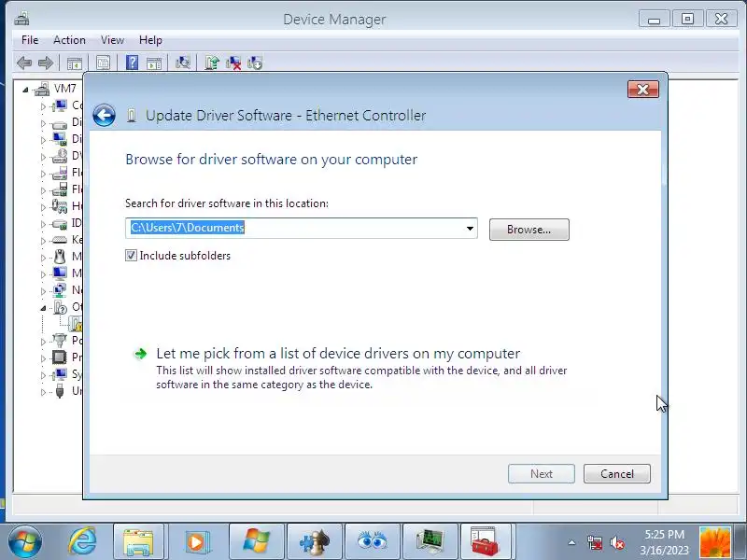747x560 pixels.
Task: Open Windows Media Player from the taskbar
Action: pyautogui.click(x=196, y=541)
